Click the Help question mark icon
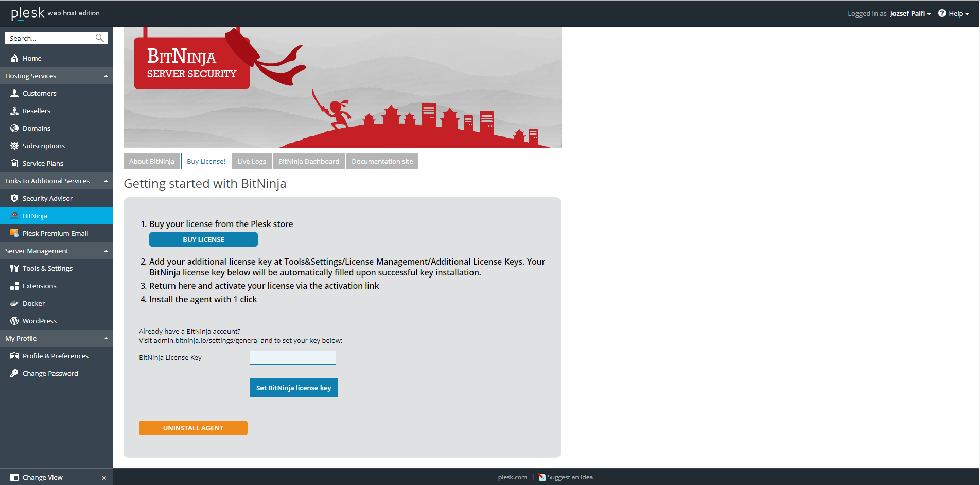 coord(942,13)
